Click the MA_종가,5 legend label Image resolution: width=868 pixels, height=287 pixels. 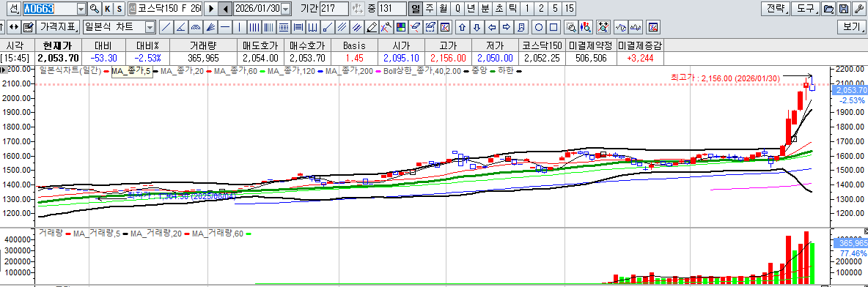point(132,71)
